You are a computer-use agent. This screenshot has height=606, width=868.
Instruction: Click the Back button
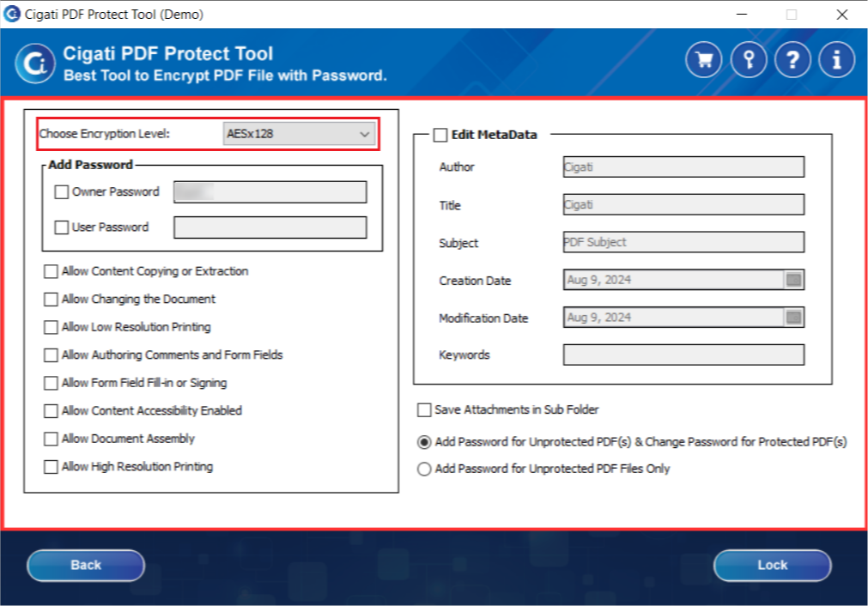(86, 565)
